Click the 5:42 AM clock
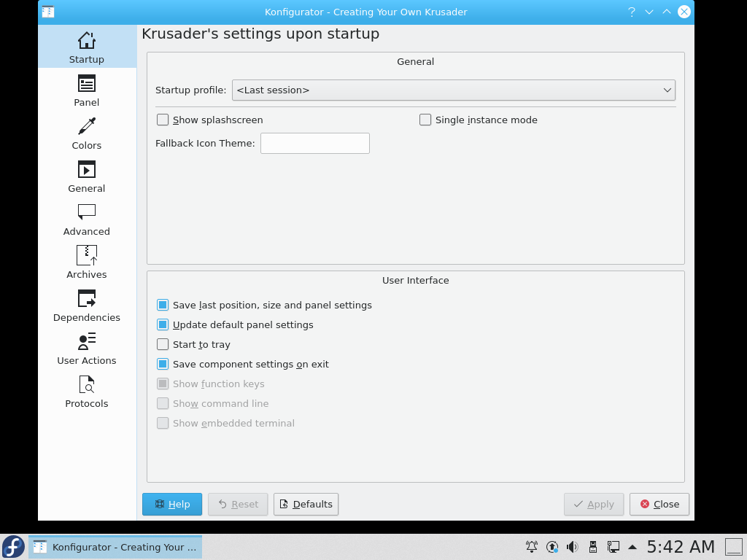The height and width of the screenshot is (560, 747). 681,547
